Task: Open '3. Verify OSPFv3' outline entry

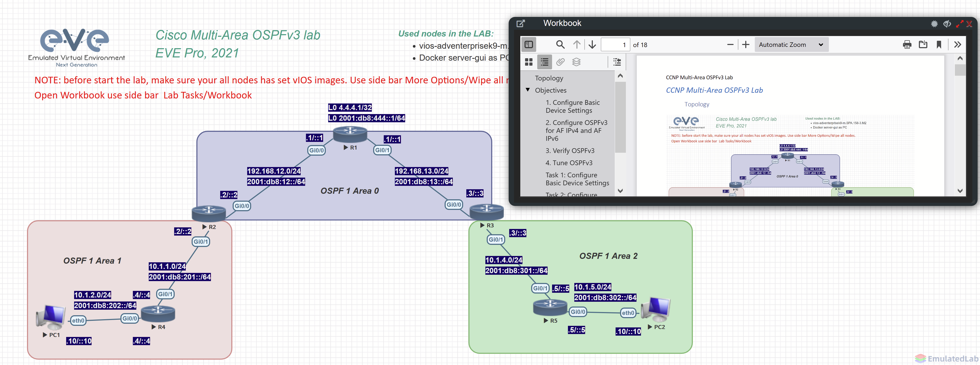Action: pyautogui.click(x=570, y=151)
